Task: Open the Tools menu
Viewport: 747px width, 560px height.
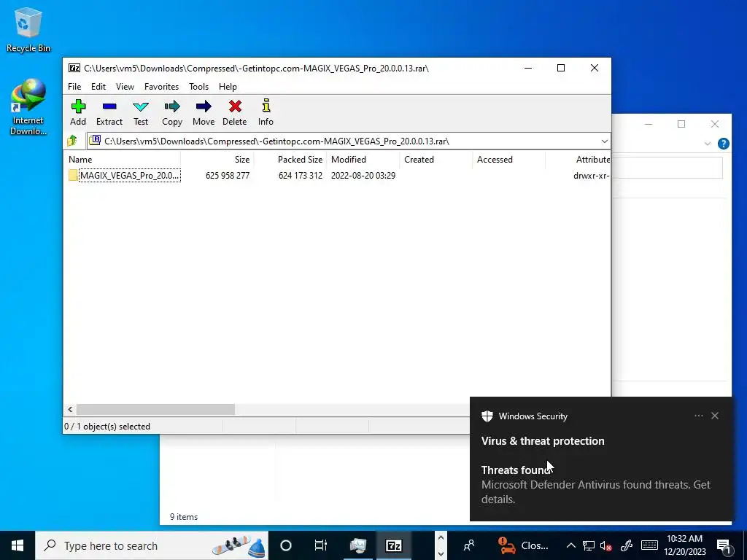Action: click(198, 87)
